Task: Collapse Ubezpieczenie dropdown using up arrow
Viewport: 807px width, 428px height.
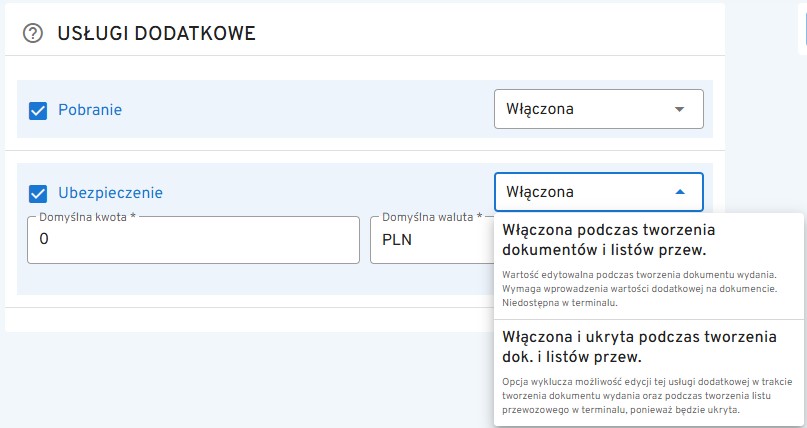Action: coord(680,192)
